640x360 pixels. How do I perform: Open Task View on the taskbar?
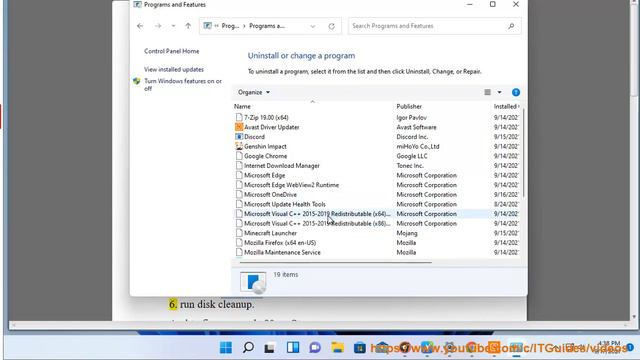pyautogui.click(x=269, y=348)
